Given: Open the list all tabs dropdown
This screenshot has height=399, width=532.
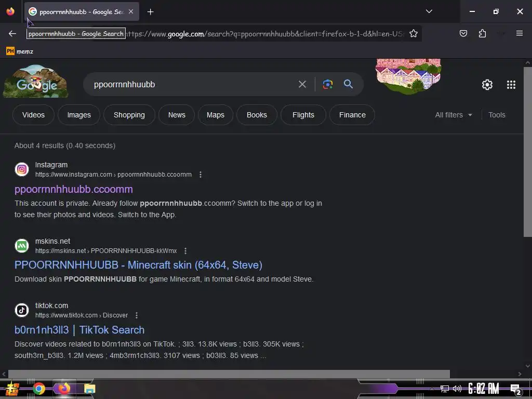Looking at the screenshot, I should point(429,11).
